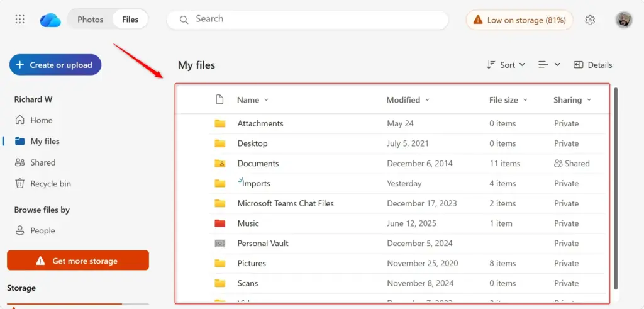Open the view layout switcher dropdown

point(550,65)
